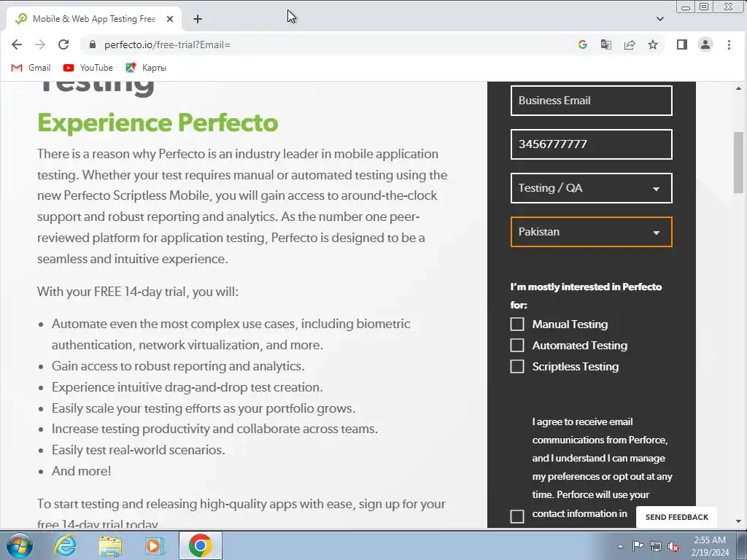Open the YouTube bookmark
747x560 pixels.
(88, 68)
